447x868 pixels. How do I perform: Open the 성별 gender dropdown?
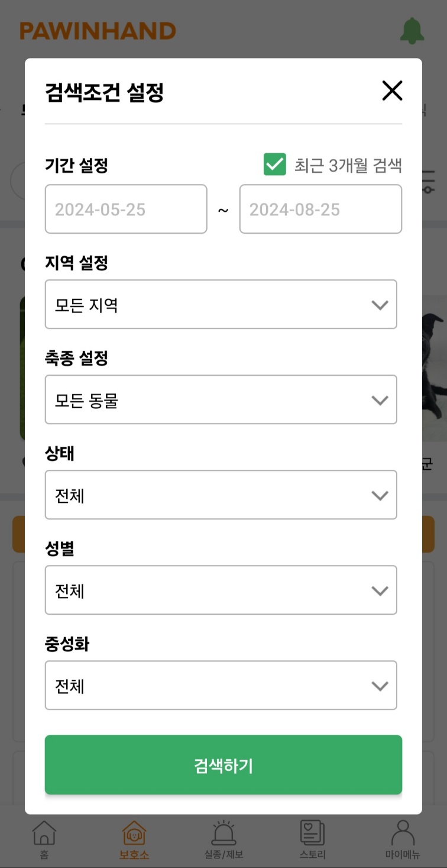[x=221, y=590]
